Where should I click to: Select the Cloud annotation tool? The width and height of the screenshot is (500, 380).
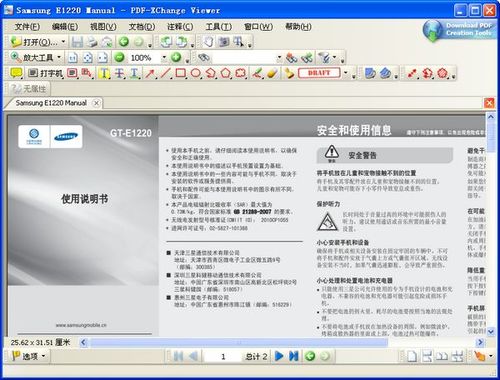(x=241, y=73)
